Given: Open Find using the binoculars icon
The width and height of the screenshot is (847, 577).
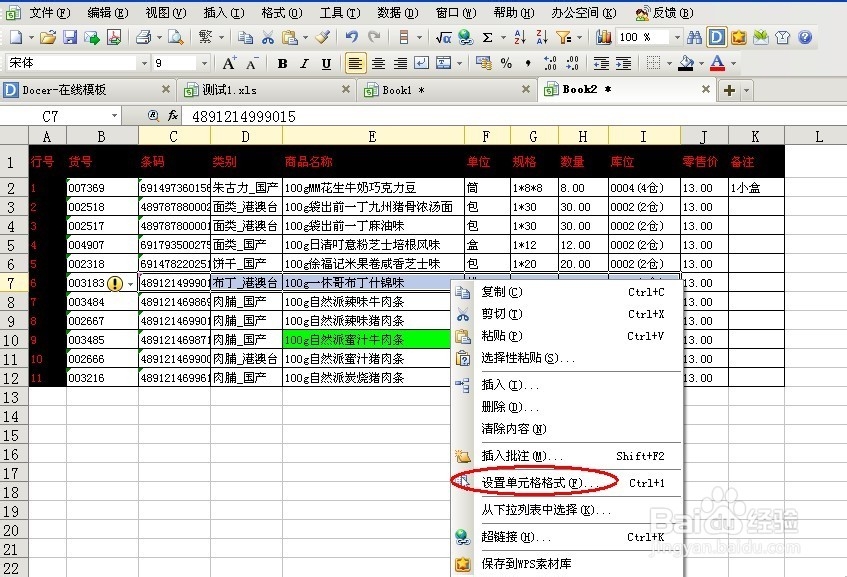Looking at the screenshot, I should (x=696, y=36).
